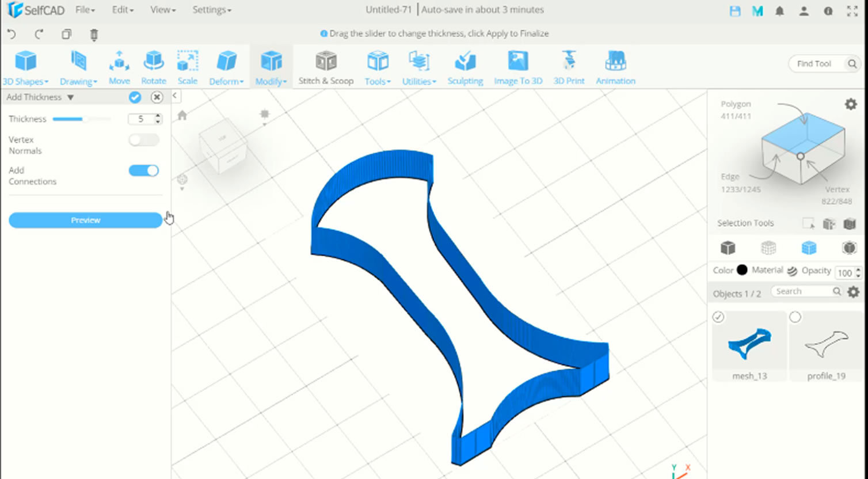The image size is (868, 479).
Task: Click the Undo arrow icon
Action: pos(12,34)
